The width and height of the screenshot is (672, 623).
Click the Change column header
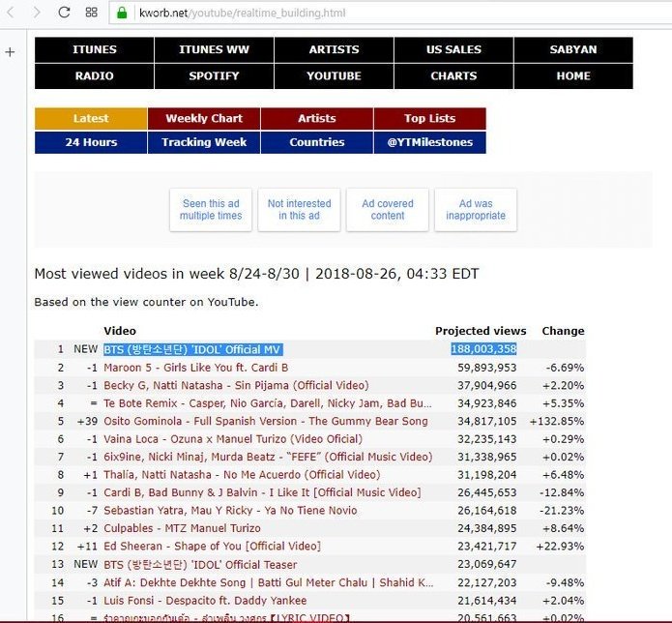[563, 331]
